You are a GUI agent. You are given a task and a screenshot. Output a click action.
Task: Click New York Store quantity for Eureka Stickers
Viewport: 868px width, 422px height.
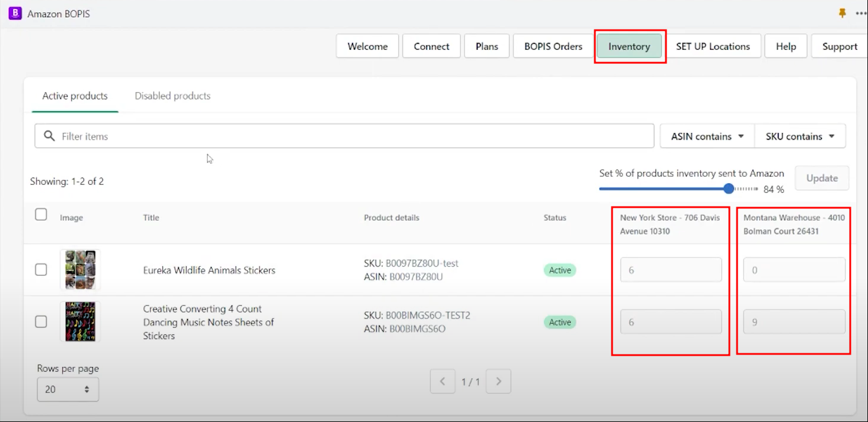click(671, 270)
